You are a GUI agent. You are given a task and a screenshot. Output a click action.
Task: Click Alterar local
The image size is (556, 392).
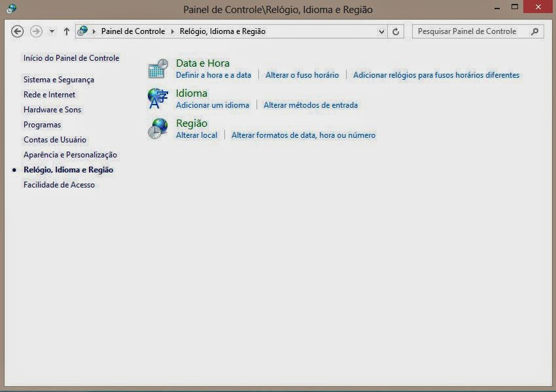pyautogui.click(x=196, y=135)
